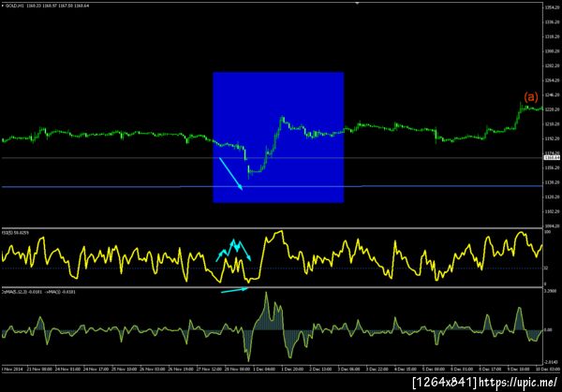Viewport: 562px width, 392px height.
Task: Click the 2 Dec 13:00 time label
Action: tap(320, 369)
